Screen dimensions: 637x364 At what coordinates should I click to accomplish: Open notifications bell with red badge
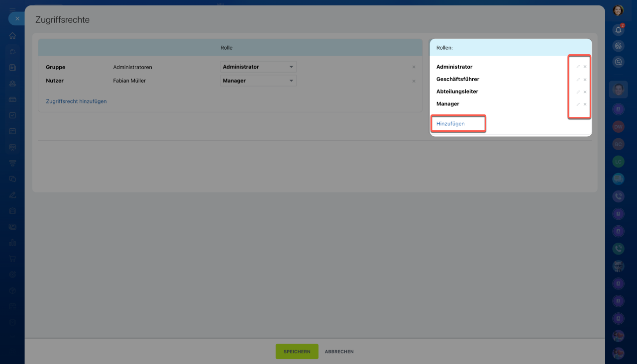[x=619, y=30]
